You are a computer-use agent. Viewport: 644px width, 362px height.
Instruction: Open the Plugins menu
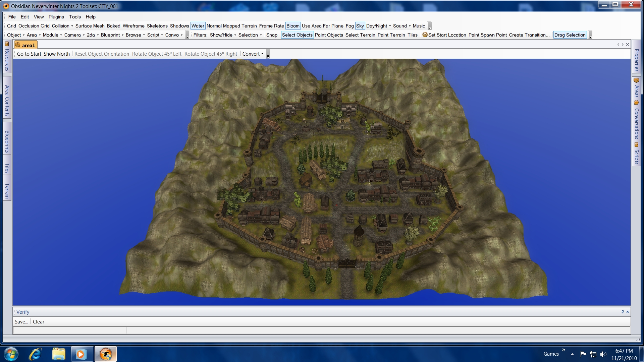click(x=56, y=17)
